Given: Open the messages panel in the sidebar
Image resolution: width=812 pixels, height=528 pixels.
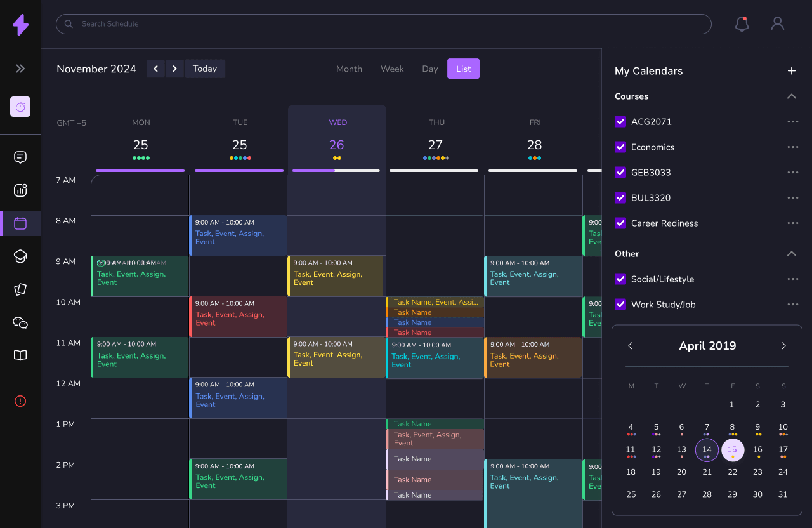Looking at the screenshot, I should point(20,157).
